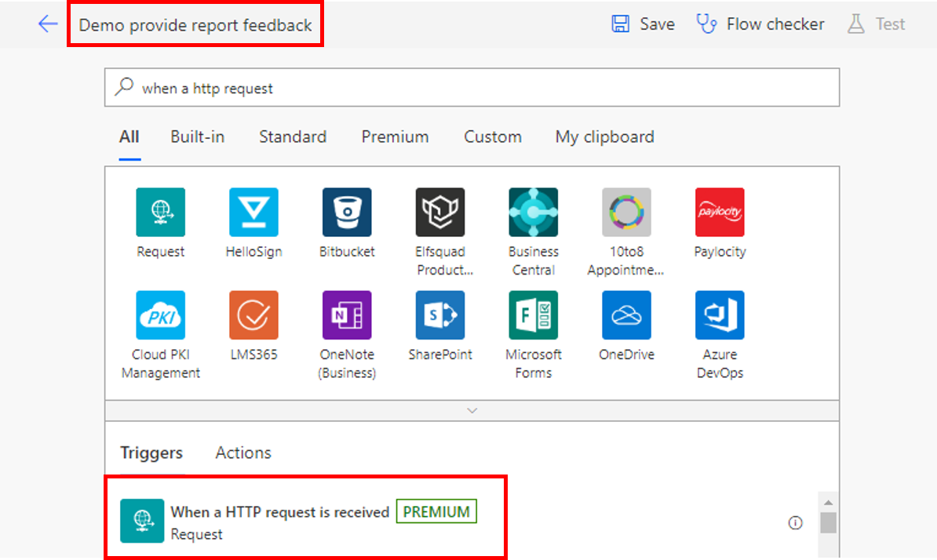The width and height of the screenshot is (937, 560).
Task: Pick the Paylocity connector icon
Action: click(720, 213)
